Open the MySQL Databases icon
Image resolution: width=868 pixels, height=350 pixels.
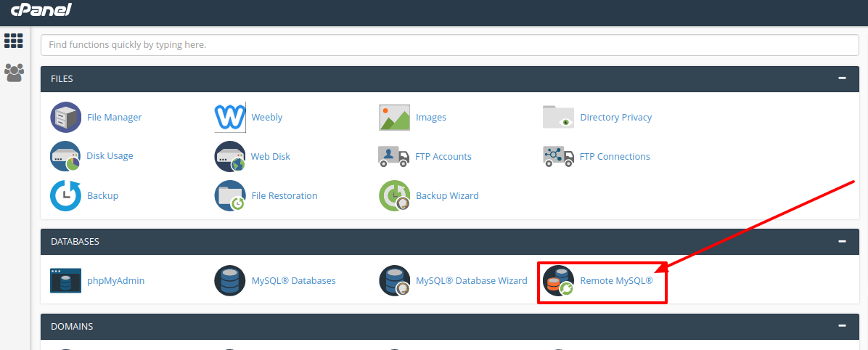[x=230, y=280]
